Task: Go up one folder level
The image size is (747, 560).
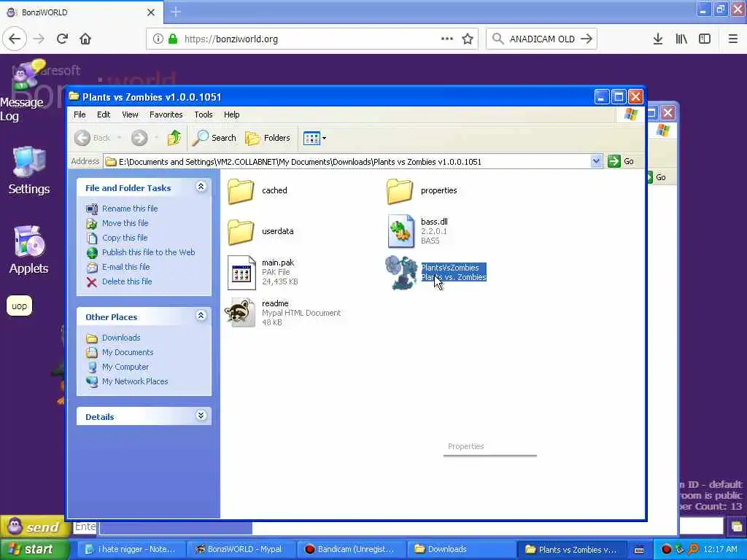Action: click(x=174, y=138)
